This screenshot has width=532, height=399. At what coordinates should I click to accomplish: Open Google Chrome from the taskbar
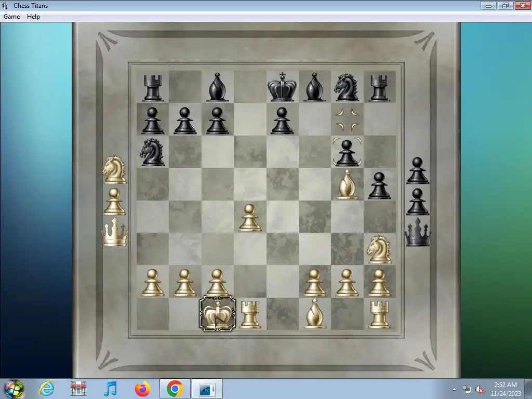pos(175,389)
